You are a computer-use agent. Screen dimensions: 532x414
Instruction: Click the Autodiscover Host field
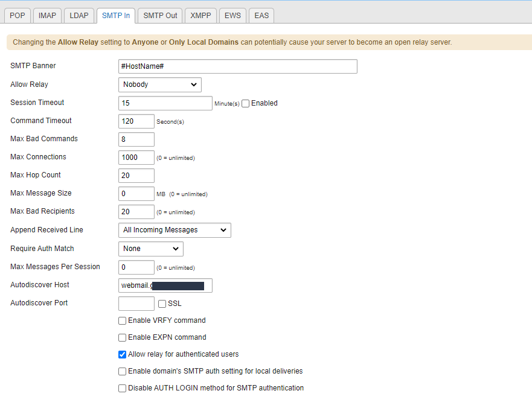click(x=165, y=285)
